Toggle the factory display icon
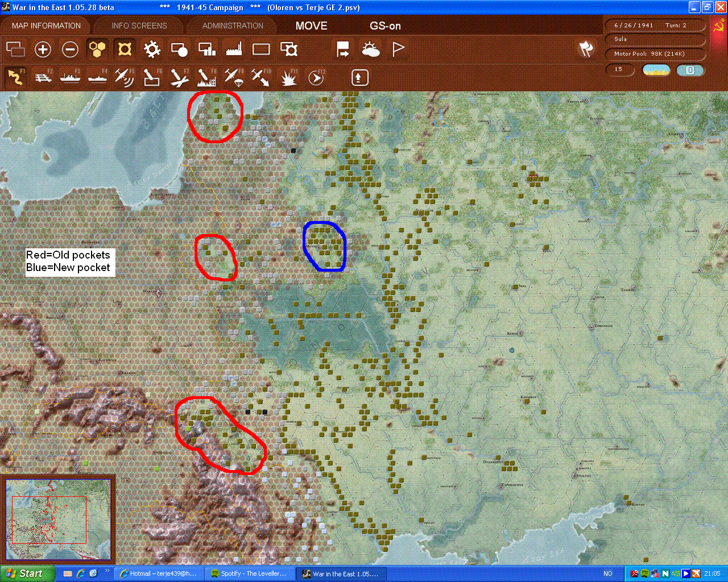Screen dimensions: 728x582 point(234,49)
